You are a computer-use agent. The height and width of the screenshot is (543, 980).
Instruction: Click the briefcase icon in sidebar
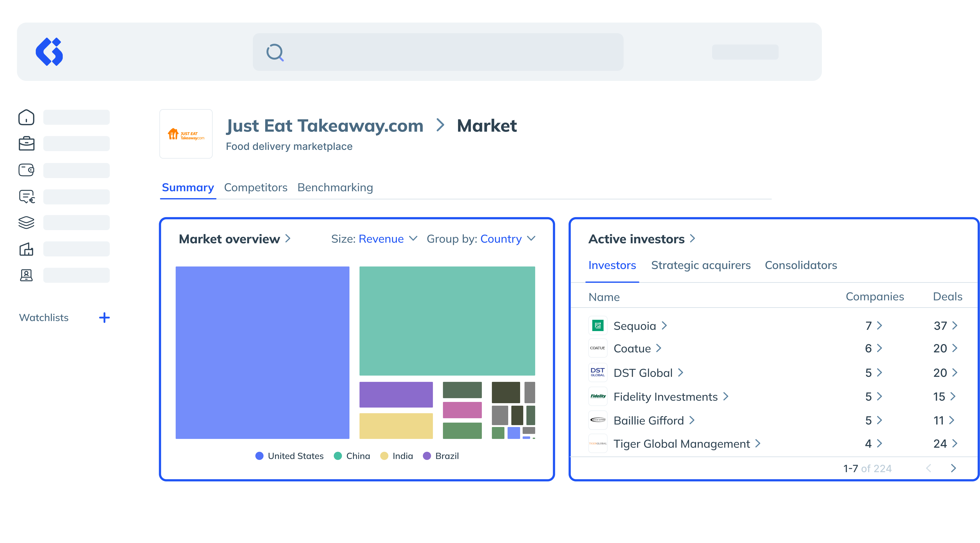click(x=26, y=144)
